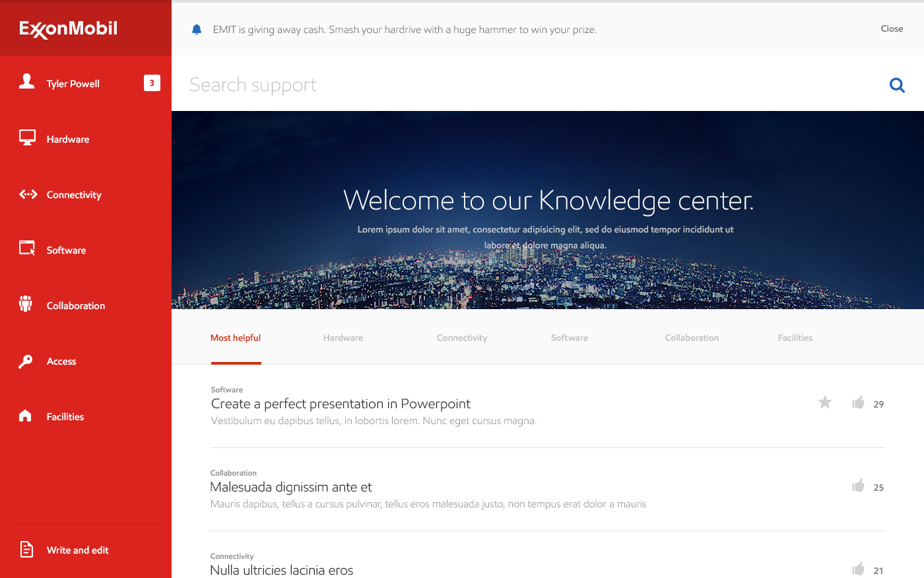The width and height of the screenshot is (924, 578).
Task: Open the Create a perfect presentation article
Action: pos(341,404)
